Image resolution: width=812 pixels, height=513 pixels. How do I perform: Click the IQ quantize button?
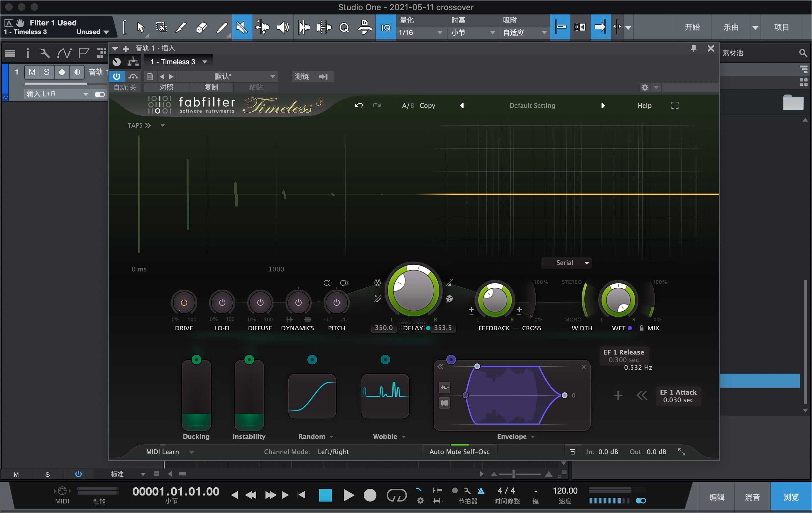[386, 27]
